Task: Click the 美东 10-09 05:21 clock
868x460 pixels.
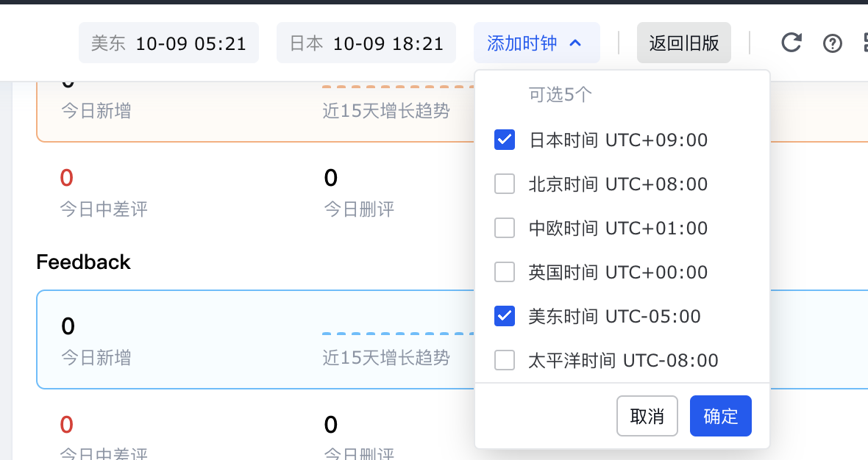Action: click(168, 43)
